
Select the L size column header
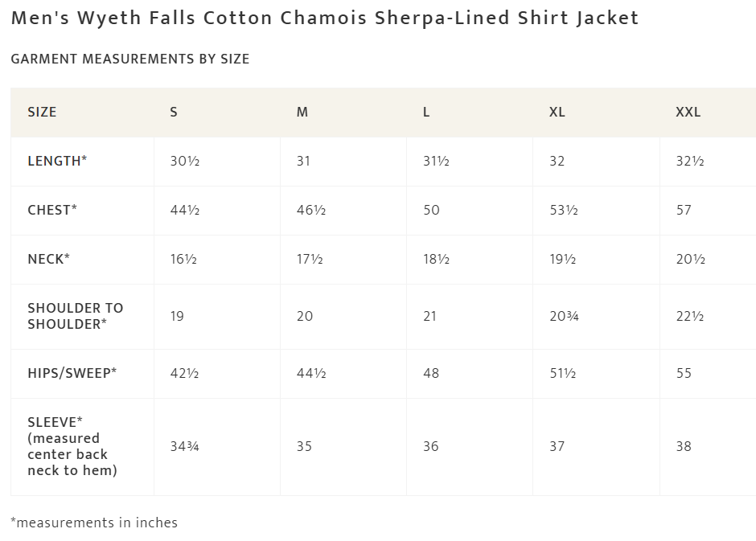pyautogui.click(x=426, y=113)
